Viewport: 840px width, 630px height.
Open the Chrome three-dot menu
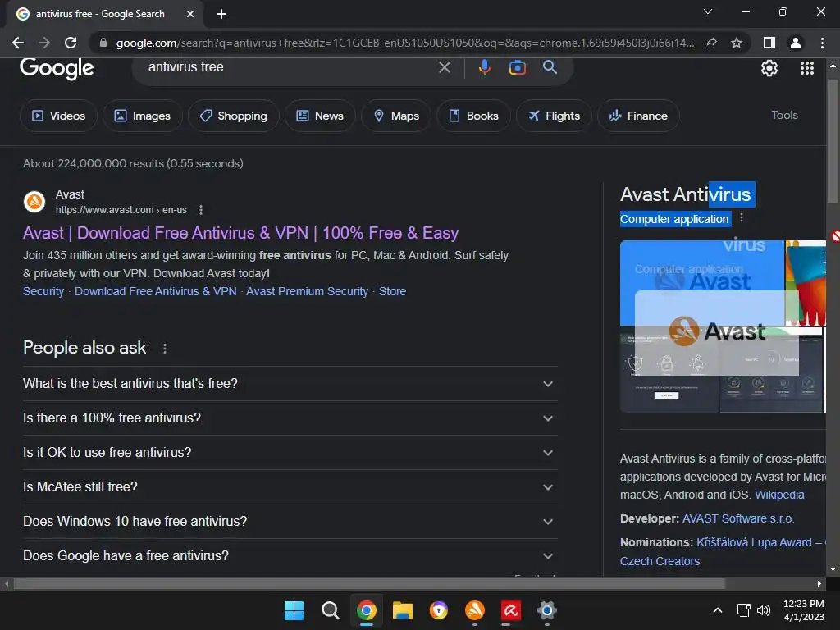pos(822,43)
